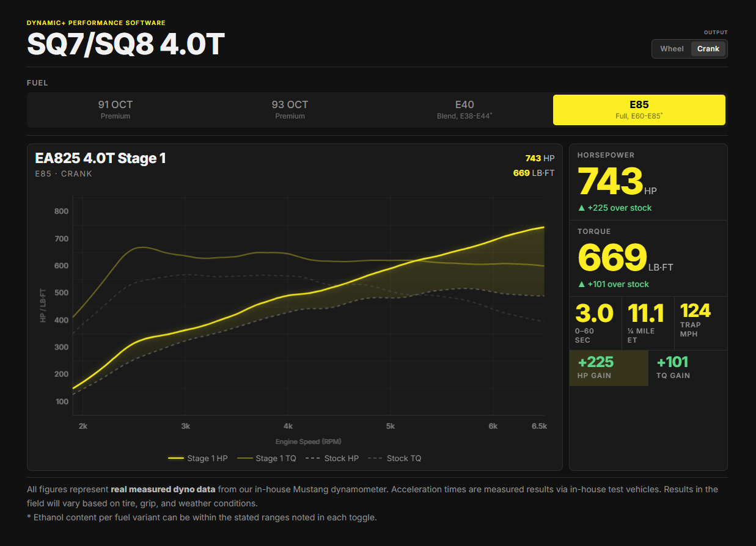Hide Stock HP dashed series
The height and width of the screenshot is (546, 756).
point(332,458)
